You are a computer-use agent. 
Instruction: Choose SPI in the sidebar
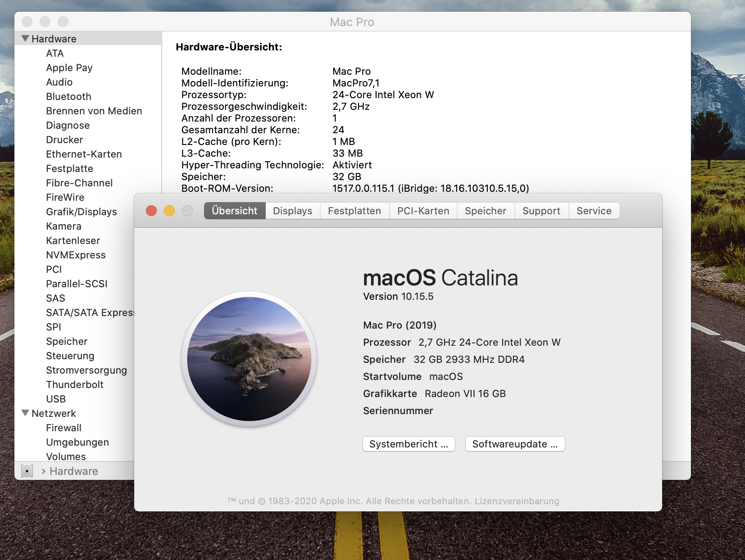pos(54,327)
